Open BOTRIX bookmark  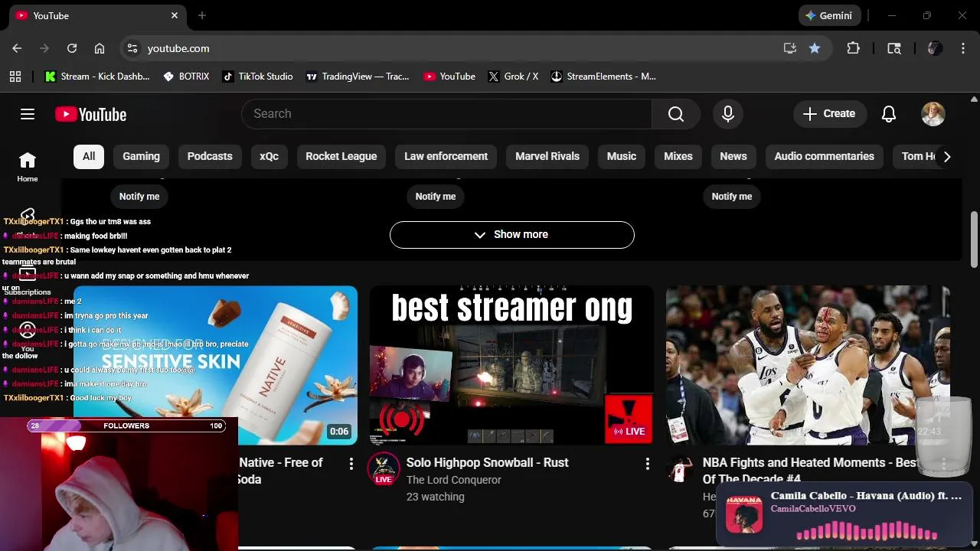[186, 77]
